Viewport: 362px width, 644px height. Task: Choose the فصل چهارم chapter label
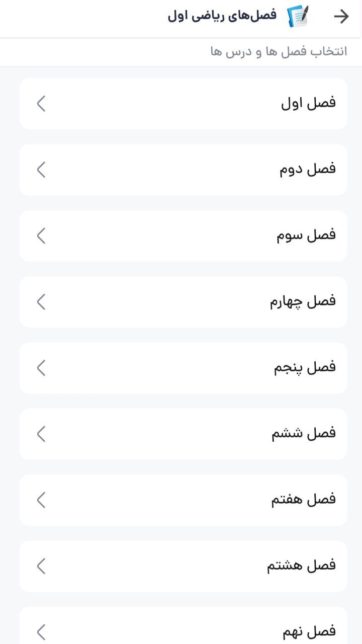coord(303,302)
